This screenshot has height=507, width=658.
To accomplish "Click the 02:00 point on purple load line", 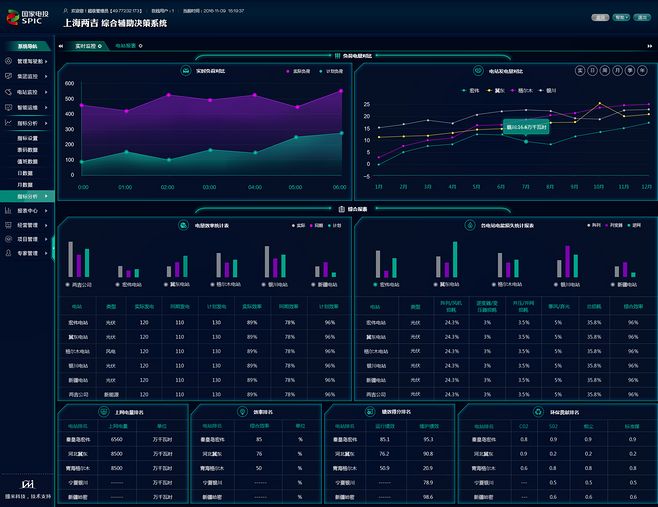I will coord(169,95).
